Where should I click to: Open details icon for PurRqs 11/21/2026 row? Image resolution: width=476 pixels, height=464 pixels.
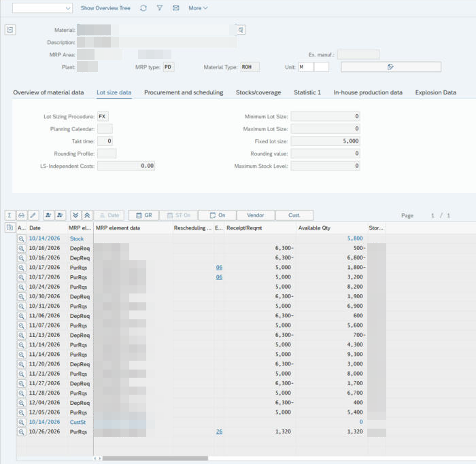click(x=21, y=374)
